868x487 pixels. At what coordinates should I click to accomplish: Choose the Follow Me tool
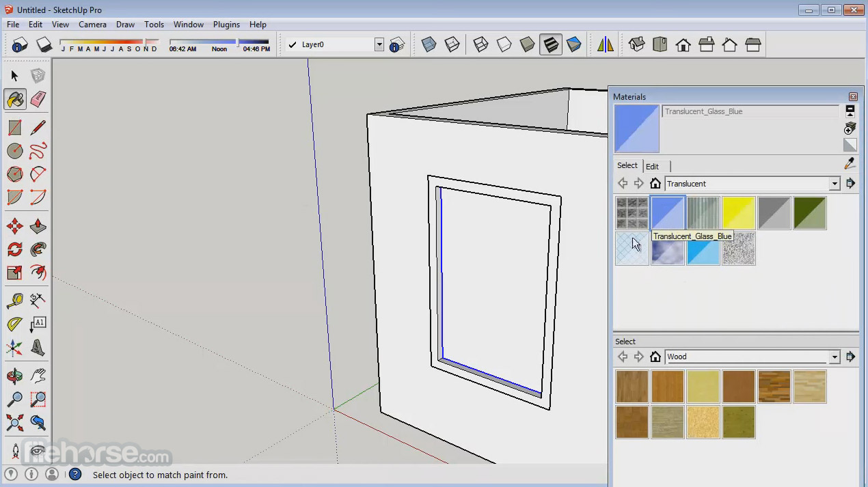click(x=38, y=249)
